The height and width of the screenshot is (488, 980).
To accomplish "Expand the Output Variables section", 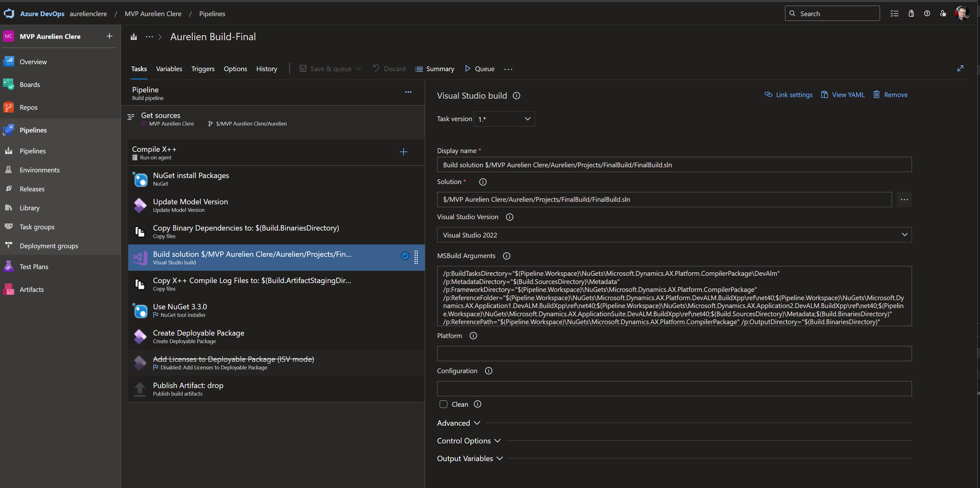I will [x=470, y=459].
